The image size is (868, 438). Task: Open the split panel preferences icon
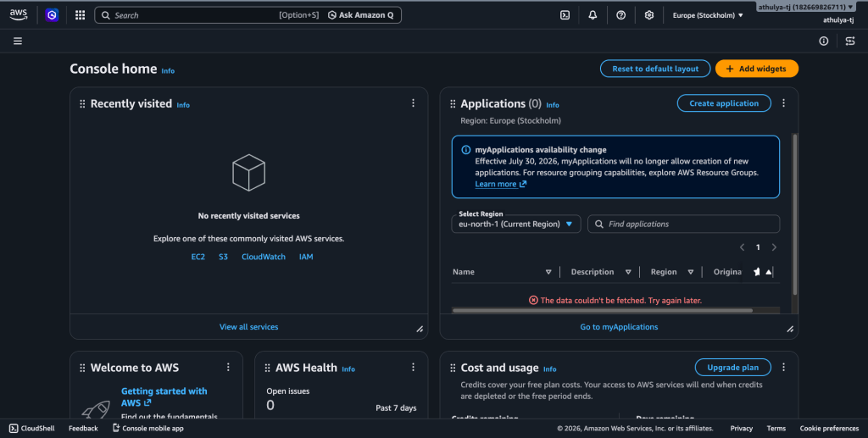(x=850, y=41)
